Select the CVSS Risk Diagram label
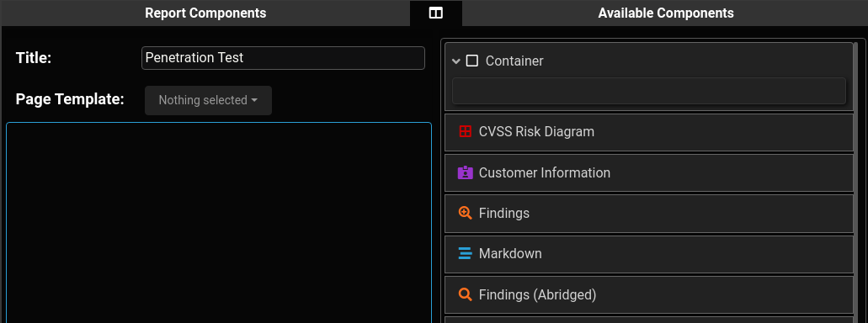This screenshot has height=323, width=868. pos(536,131)
